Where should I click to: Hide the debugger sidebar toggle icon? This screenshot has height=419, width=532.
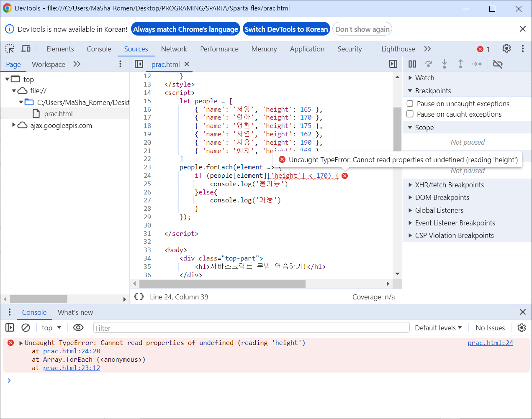[393, 64]
